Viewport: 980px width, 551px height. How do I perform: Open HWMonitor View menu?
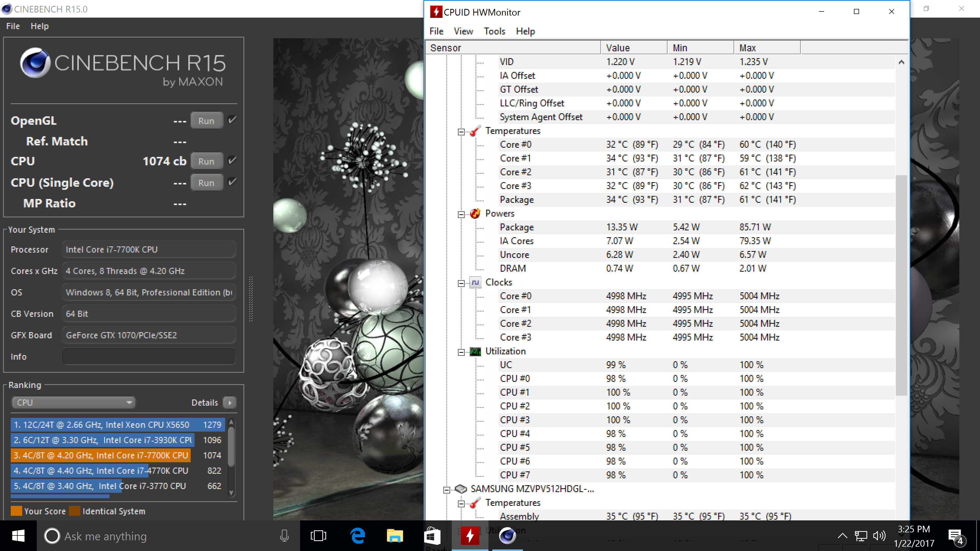(463, 31)
